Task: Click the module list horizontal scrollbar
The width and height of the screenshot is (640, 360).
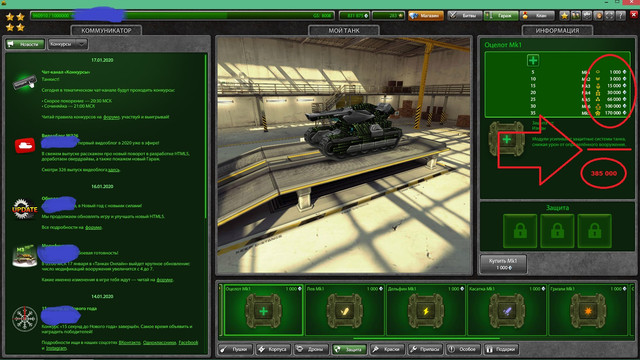Action: click(427, 338)
